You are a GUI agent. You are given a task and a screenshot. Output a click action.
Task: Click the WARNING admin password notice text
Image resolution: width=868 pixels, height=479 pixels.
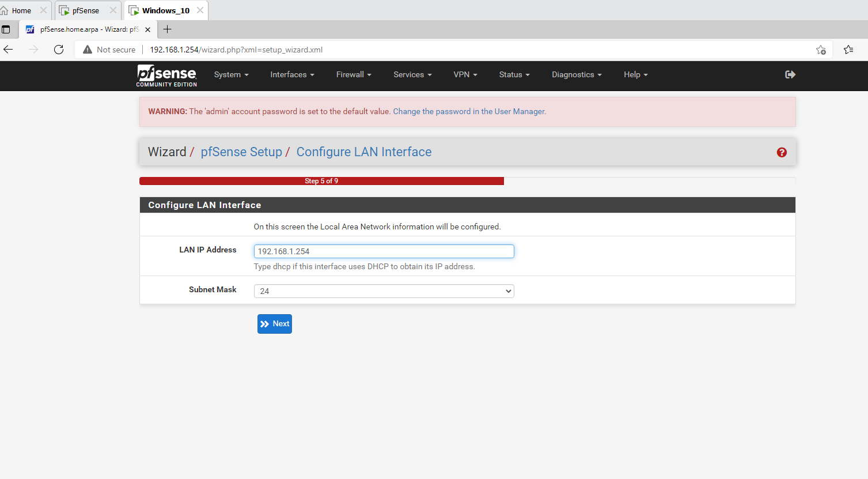pos(270,111)
